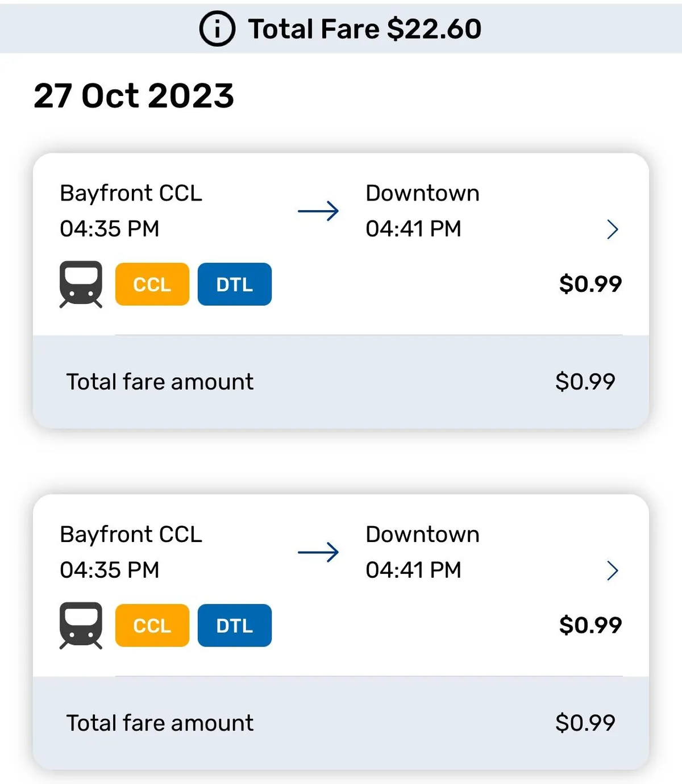Click the info icon beside Total Fare

(217, 29)
